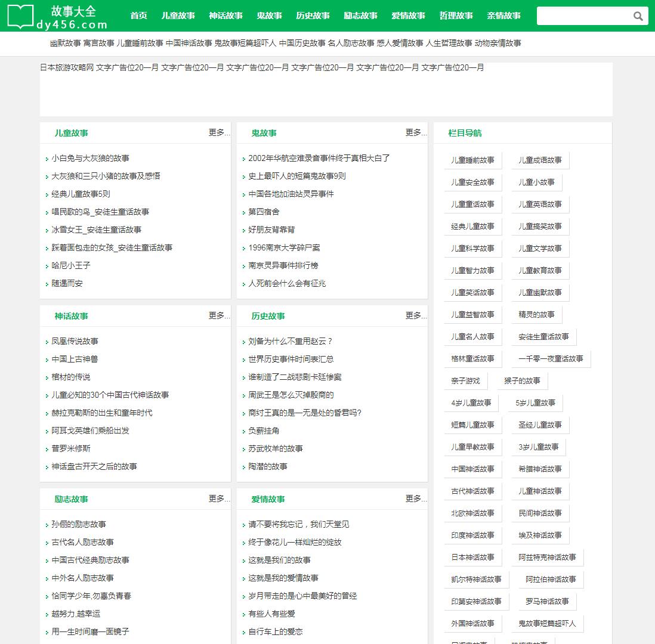Screen dimensions: 655x644
Task: Select 北欧神话故事 category button
Action: [x=473, y=513]
